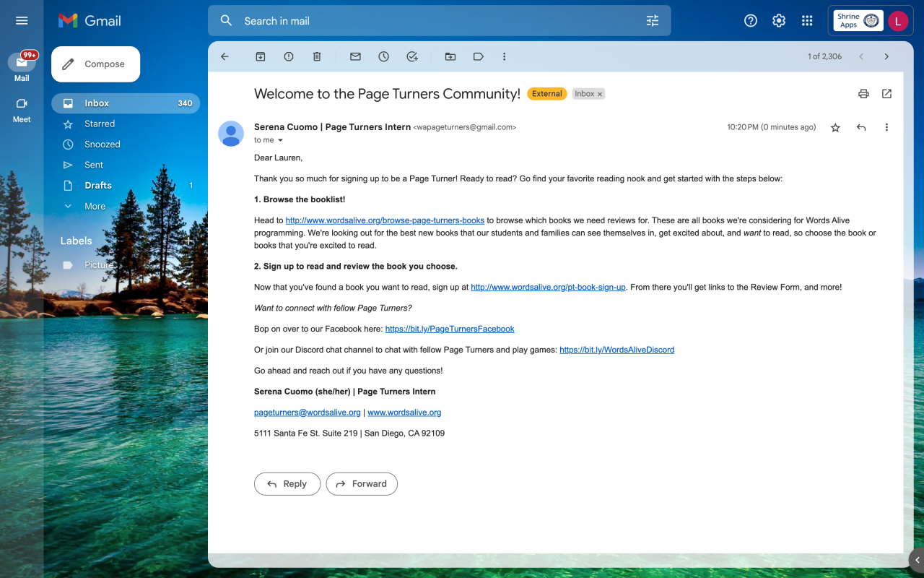Click the Reply button
The image size is (924, 578).
pyautogui.click(x=287, y=484)
